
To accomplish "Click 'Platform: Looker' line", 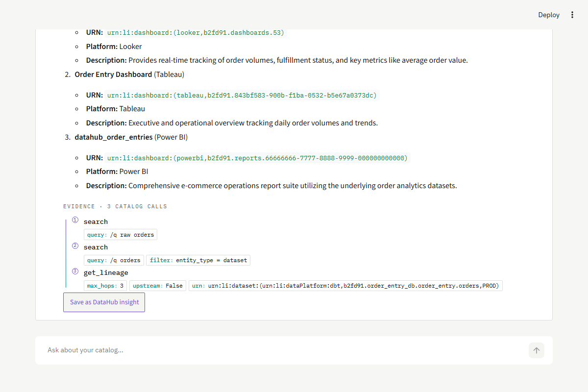I will pos(114,47).
